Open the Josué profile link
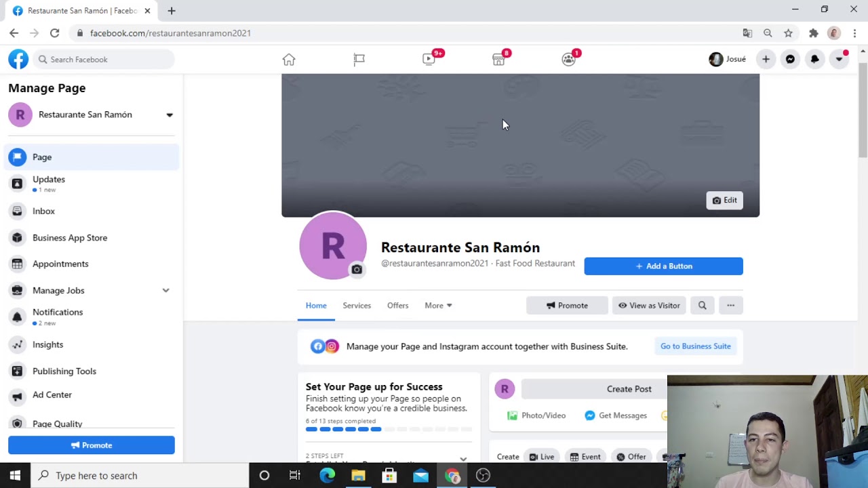The width and height of the screenshot is (868, 488). 728,60
